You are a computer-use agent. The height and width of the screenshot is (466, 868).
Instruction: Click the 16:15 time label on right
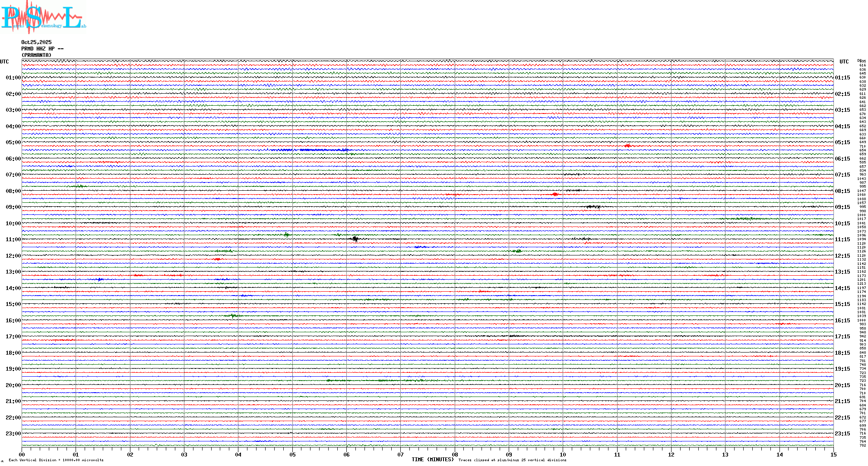click(842, 321)
